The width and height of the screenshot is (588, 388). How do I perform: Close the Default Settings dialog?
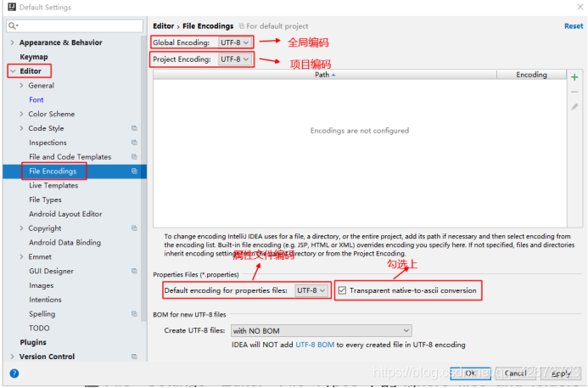tap(580, 7)
